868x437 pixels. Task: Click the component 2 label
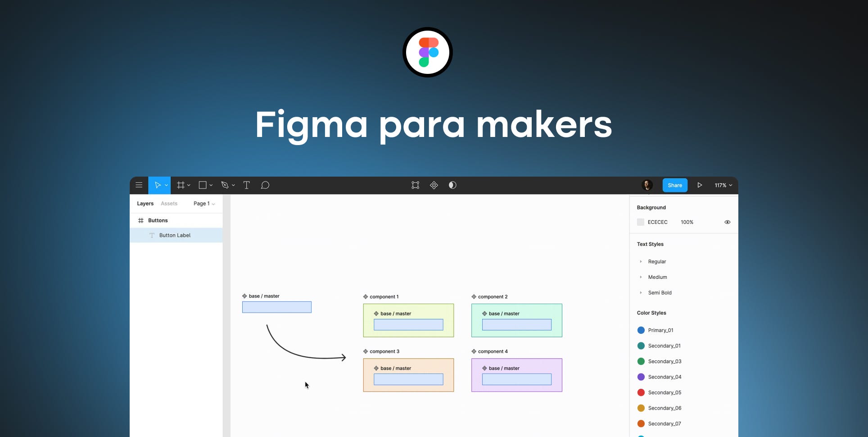[x=493, y=296]
